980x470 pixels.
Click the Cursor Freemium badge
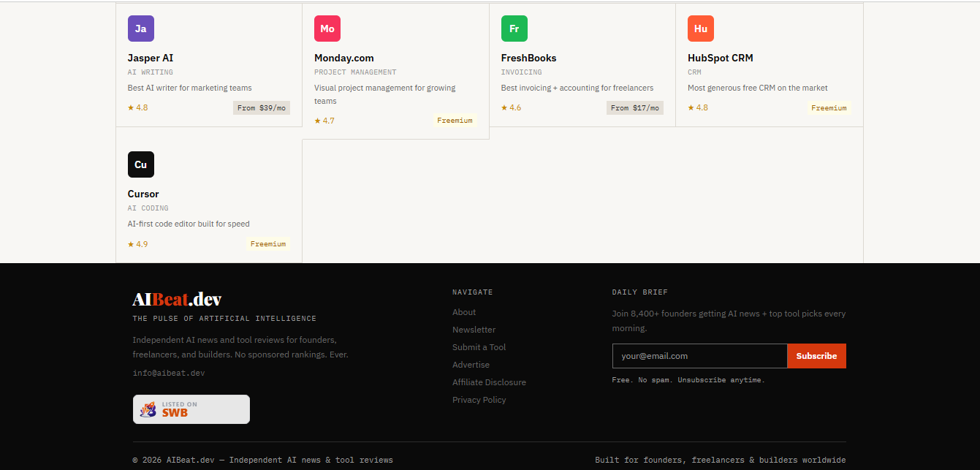click(x=268, y=244)
